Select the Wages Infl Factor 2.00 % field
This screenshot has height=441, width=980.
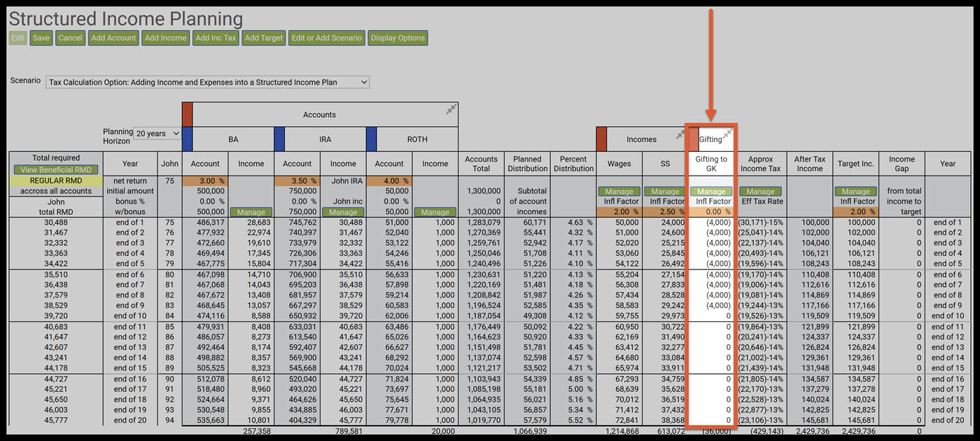click(x=619, y=212)
